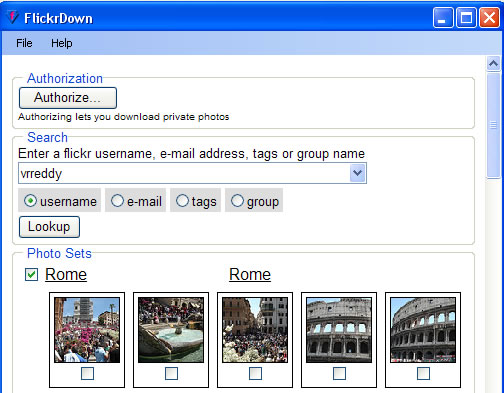Viewport: 504px width, 393px height.
Task: Check the box under the crowded street photo
Action: (255, 374)
